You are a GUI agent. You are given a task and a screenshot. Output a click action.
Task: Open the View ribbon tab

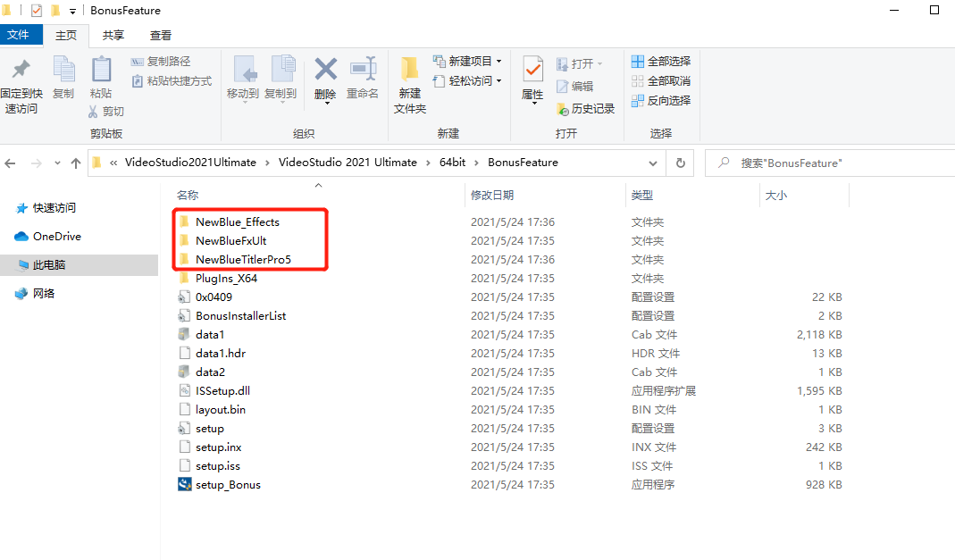click(161, 36)
